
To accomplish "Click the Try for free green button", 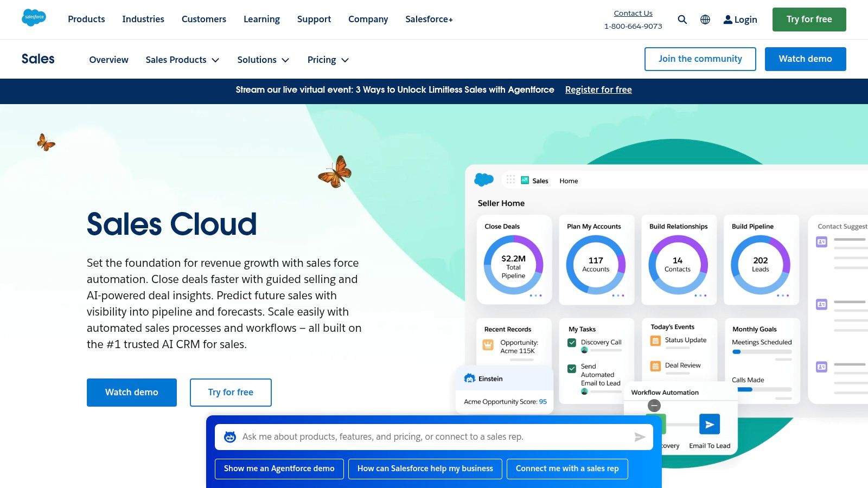I will pos(809,20).
